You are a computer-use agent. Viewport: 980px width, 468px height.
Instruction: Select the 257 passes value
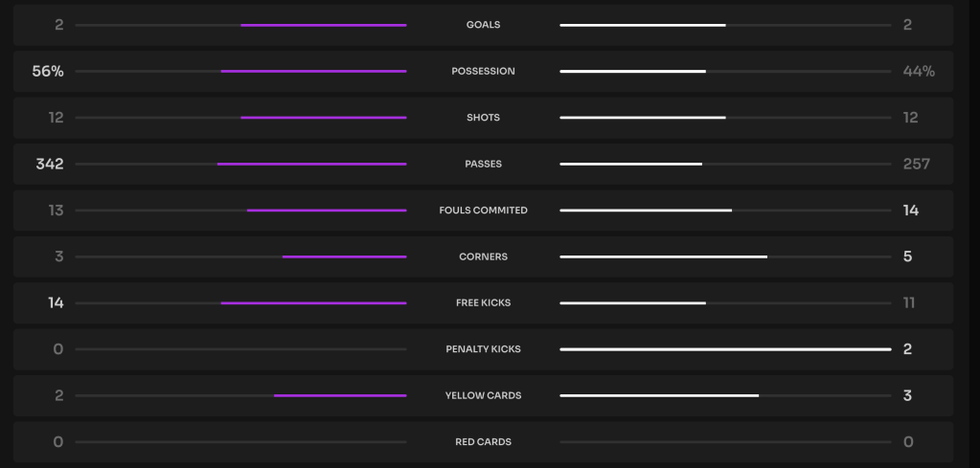[916, 165]
